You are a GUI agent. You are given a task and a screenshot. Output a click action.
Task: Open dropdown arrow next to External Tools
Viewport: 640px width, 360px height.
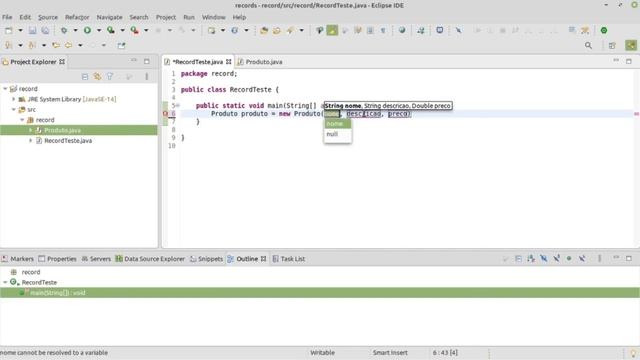[146, 31]
